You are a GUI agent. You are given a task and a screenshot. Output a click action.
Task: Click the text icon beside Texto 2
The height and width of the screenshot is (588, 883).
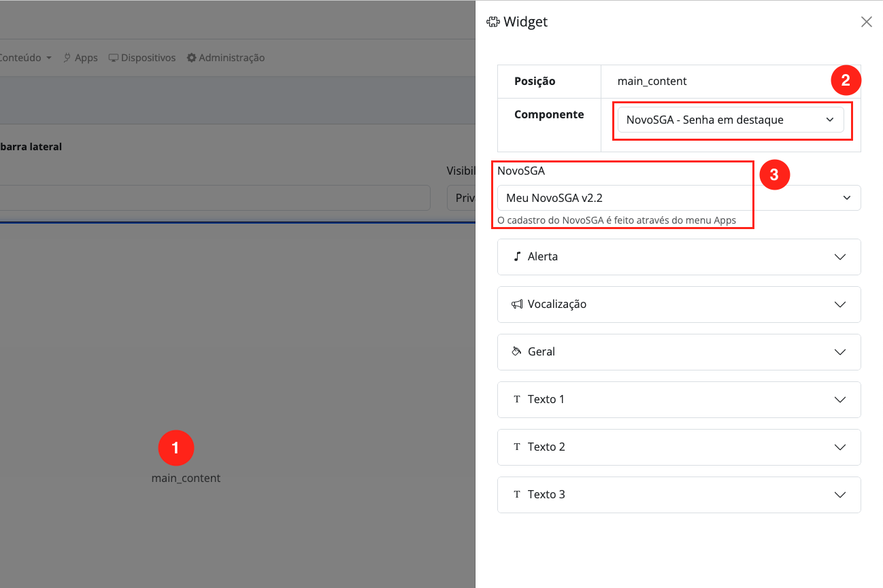517,447
